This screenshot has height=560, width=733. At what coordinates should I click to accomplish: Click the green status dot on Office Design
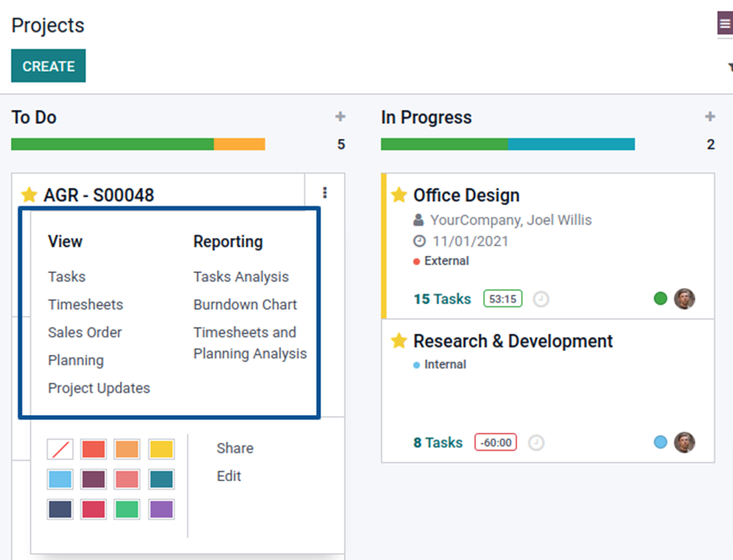click(660, 299)
